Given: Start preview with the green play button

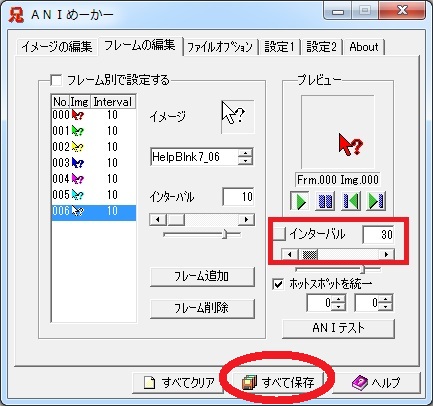Looking at the screenshot, I should tap(300, 201).
